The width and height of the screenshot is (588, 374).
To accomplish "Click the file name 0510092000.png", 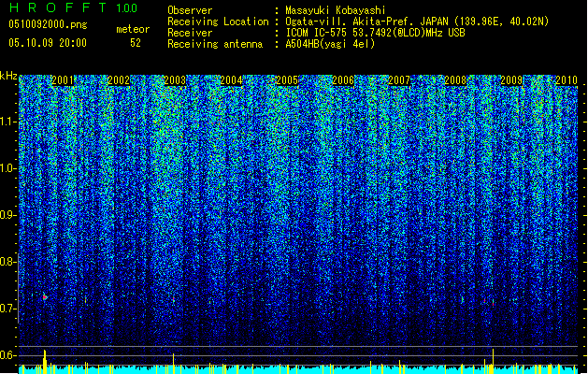I will [48, 24].
